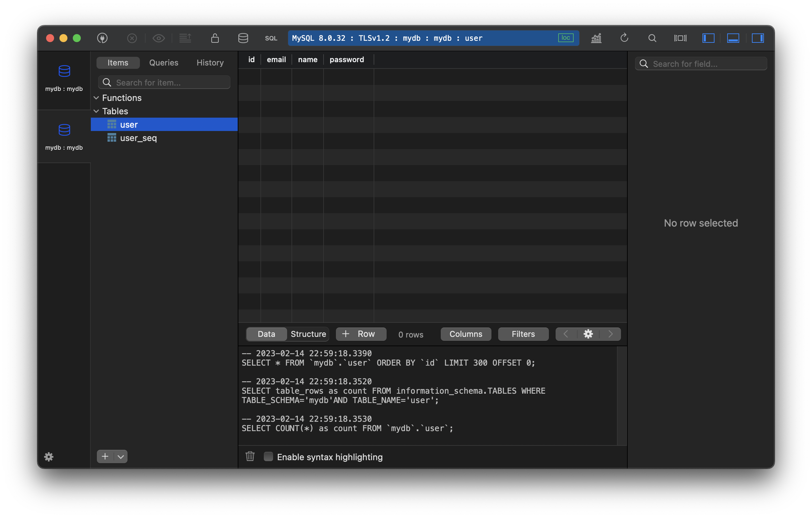
Task: Click the refresh icon in toolbar
Action: point(624,38)
